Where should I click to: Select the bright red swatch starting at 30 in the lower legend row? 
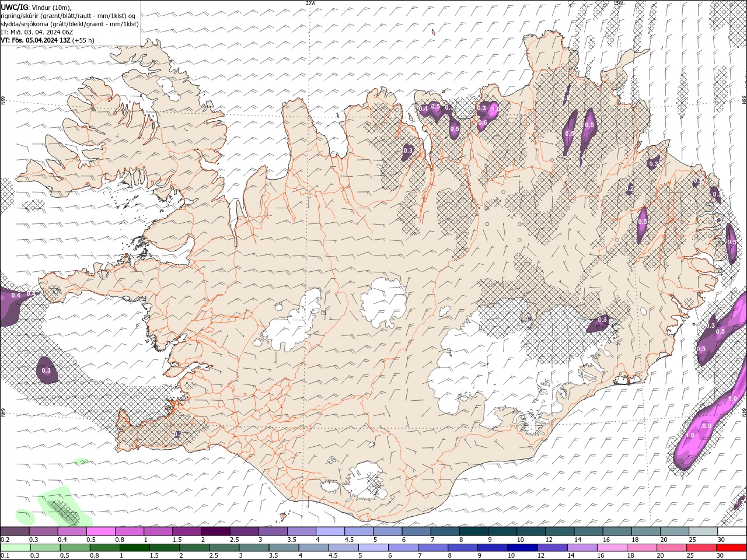point(731,548)
